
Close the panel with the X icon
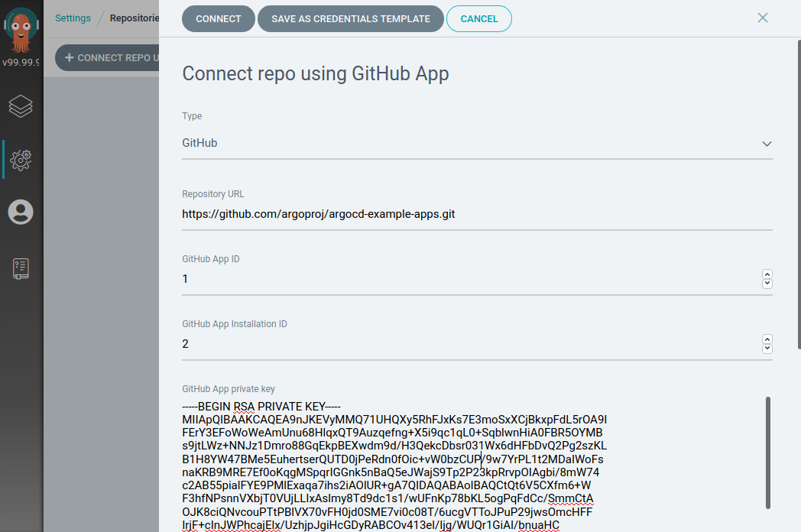click(x=762, y=18)
